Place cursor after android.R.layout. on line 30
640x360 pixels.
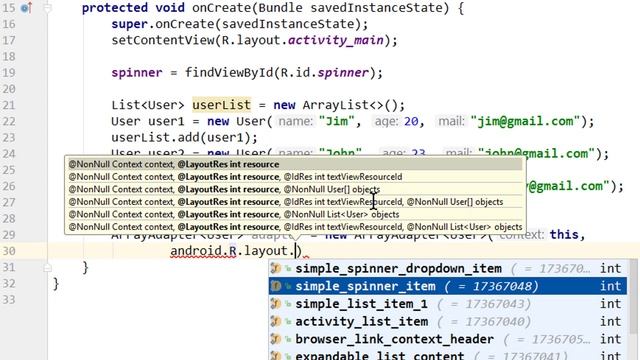click(296, 251)
